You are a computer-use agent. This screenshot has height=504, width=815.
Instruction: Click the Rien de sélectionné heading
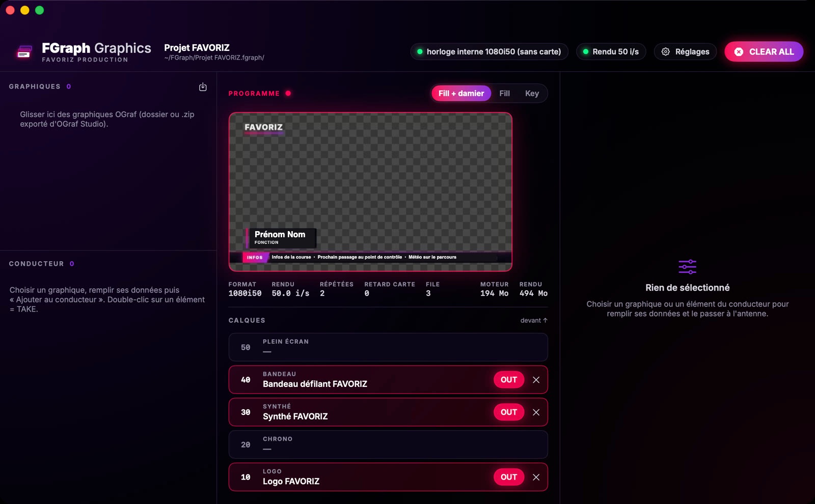pos(687,288)
